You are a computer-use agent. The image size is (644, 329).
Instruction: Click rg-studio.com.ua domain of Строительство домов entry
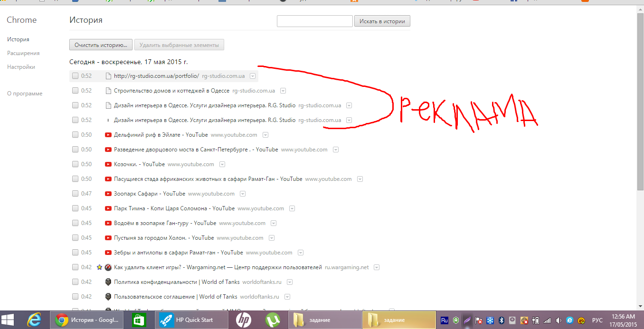[x=254, y=91]
